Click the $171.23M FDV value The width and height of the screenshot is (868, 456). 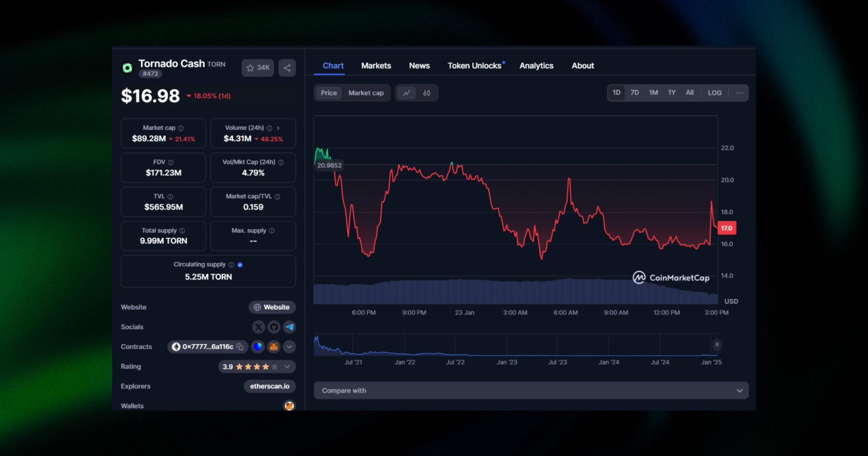pyautogui.click(x=164, y=173)
